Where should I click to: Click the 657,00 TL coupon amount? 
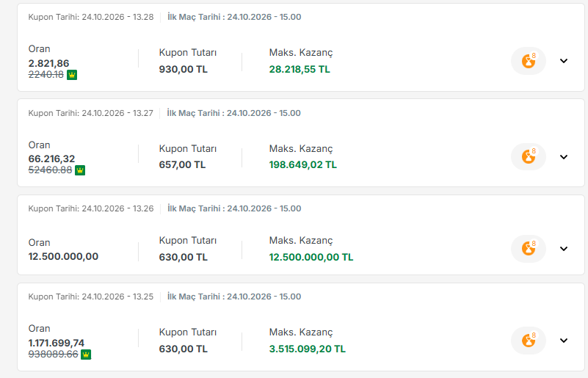(182, 164)
